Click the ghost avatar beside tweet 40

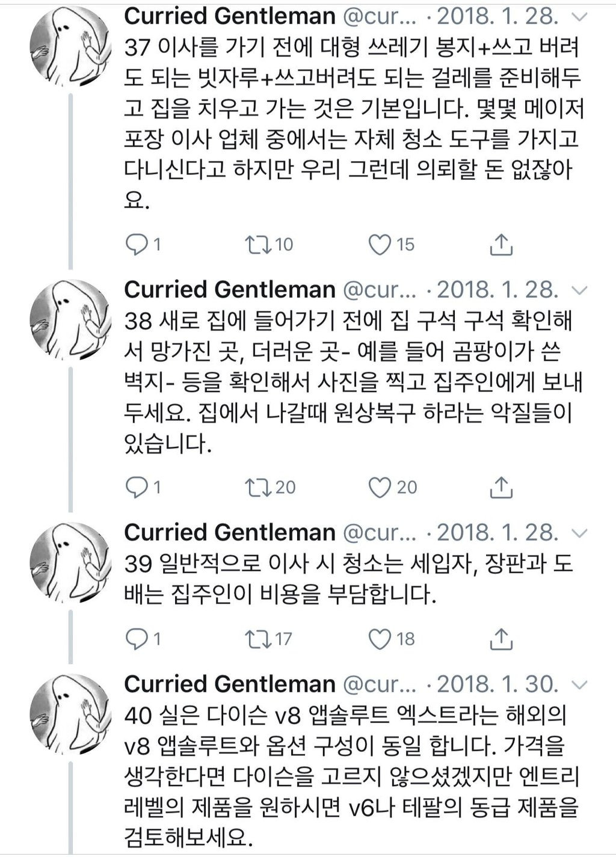tap(71, 710)
